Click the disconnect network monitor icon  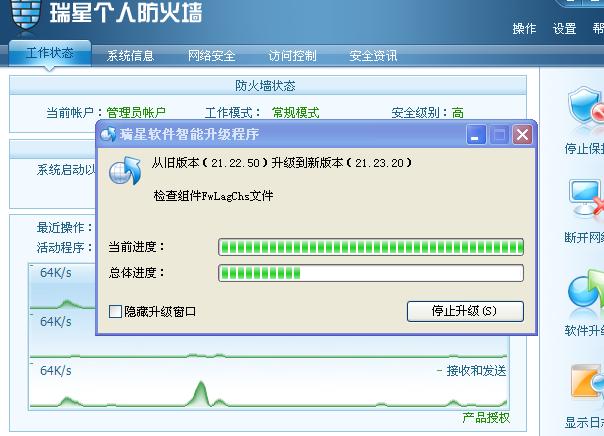tap(586, 199)
